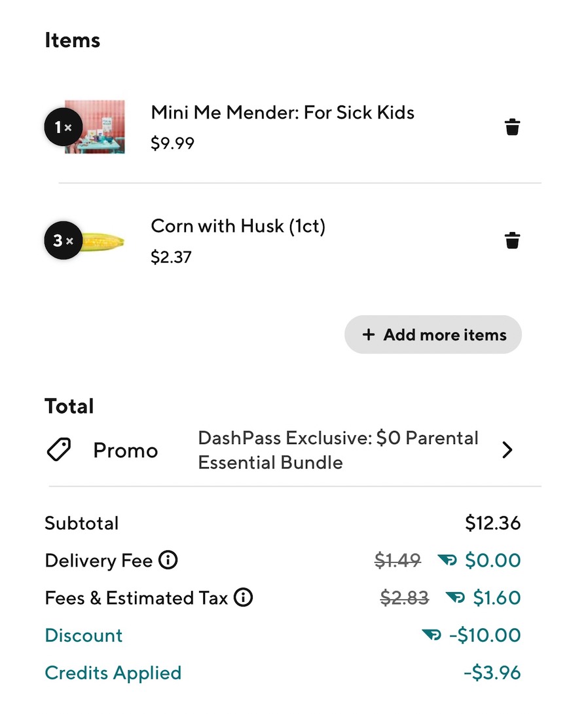
Task: Click the plus icon on Add more items
Action: (367, 335)
